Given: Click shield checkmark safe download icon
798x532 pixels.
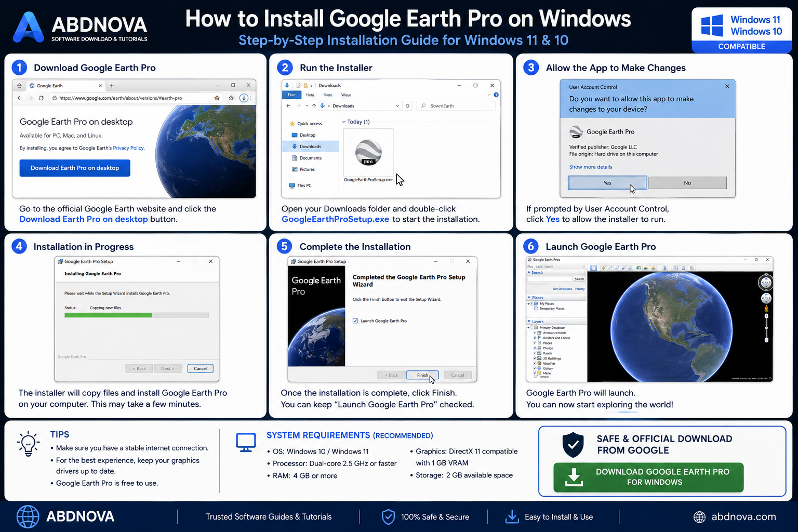Looking at the screenshot, I should coord(573,445).
